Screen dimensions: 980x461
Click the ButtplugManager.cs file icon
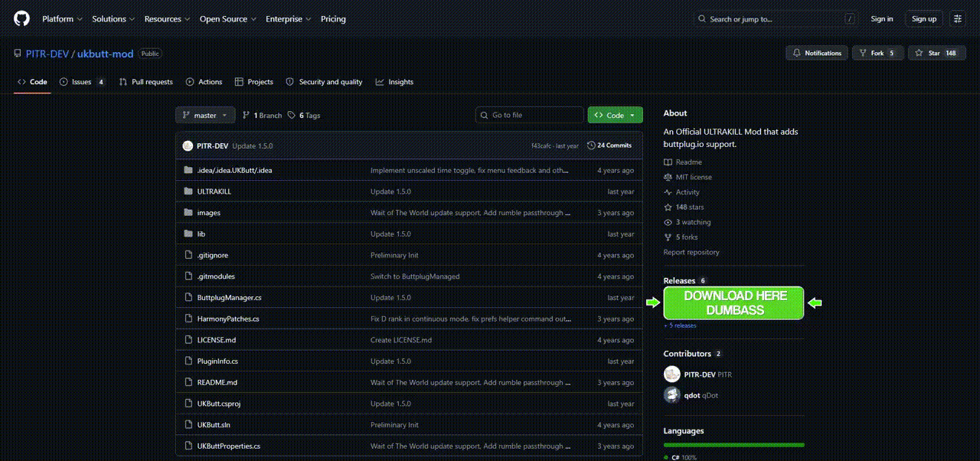pos(188,297)
